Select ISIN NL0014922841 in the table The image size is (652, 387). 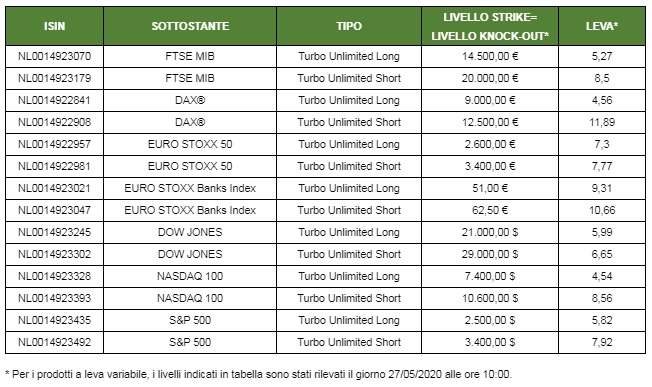pyautogui.click(x=54, y=100)
